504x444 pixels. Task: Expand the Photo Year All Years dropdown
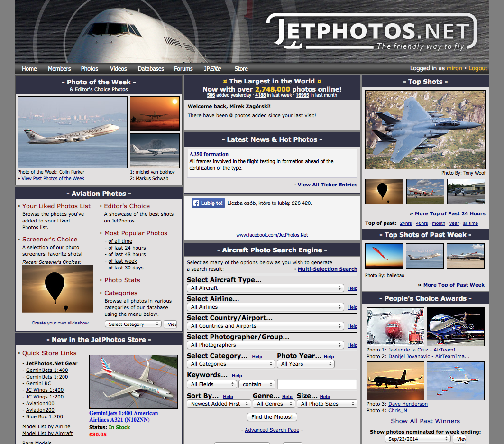click(306, 364)
